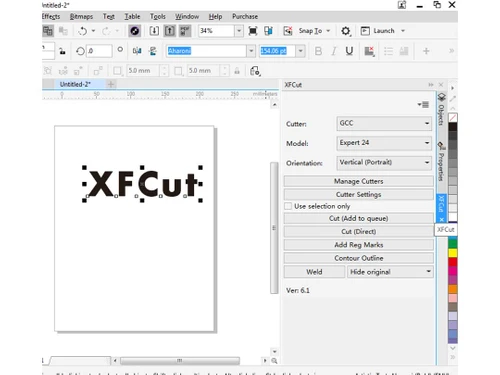The width and height of the screenshot is (500, 375).
Task: Click the Bold formatting icon
Action: [318, 51]
